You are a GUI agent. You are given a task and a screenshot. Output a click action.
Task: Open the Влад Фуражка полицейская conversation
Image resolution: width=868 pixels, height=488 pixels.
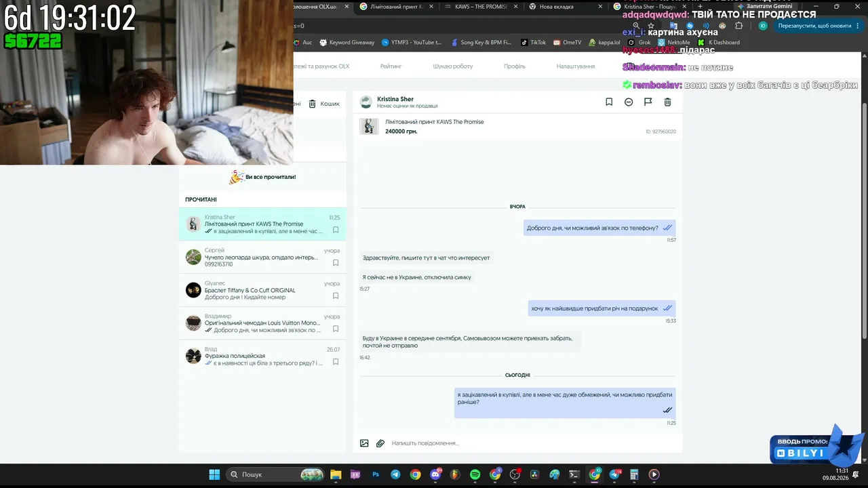pos(262,356)
